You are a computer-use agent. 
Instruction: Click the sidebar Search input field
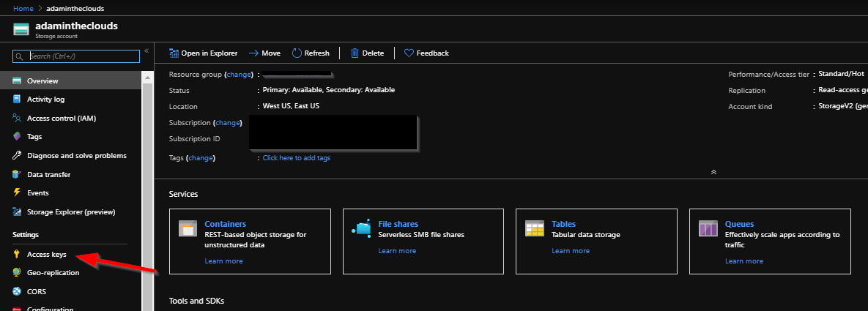tap(76, 56)
